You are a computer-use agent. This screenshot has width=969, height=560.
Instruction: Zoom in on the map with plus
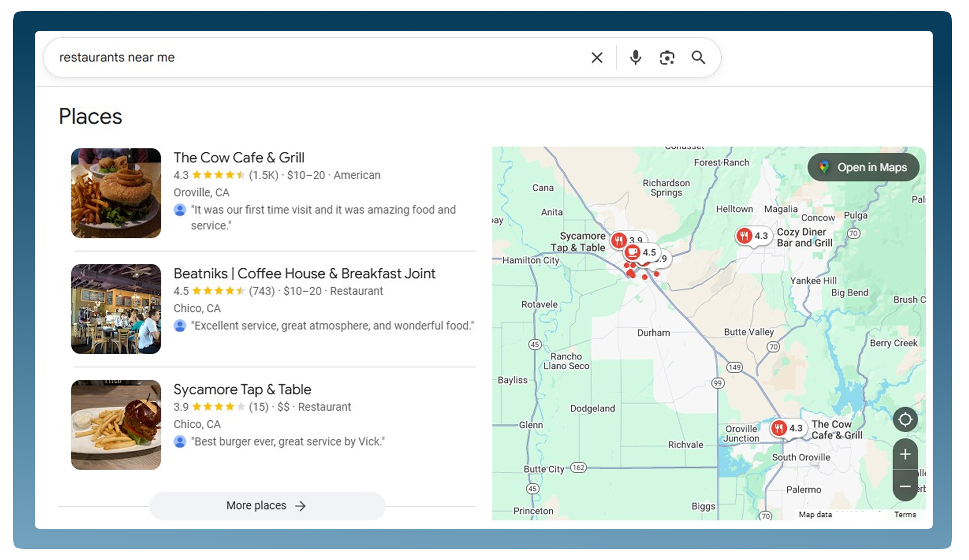[x=905, y=454]
